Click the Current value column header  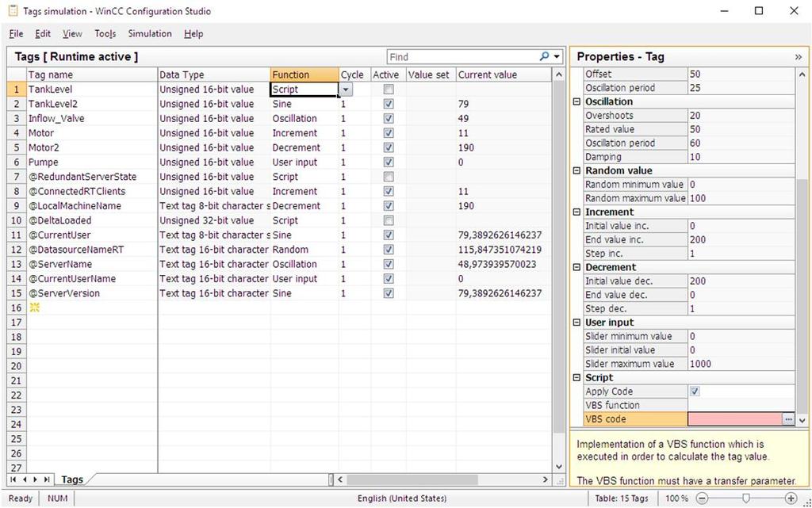[x=504, y=74]
